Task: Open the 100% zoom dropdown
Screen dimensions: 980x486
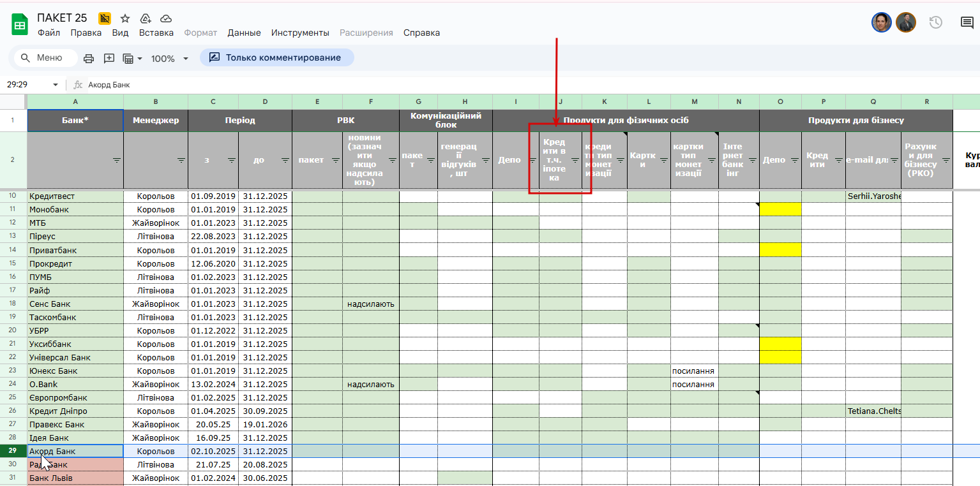Action: (170, 58)
